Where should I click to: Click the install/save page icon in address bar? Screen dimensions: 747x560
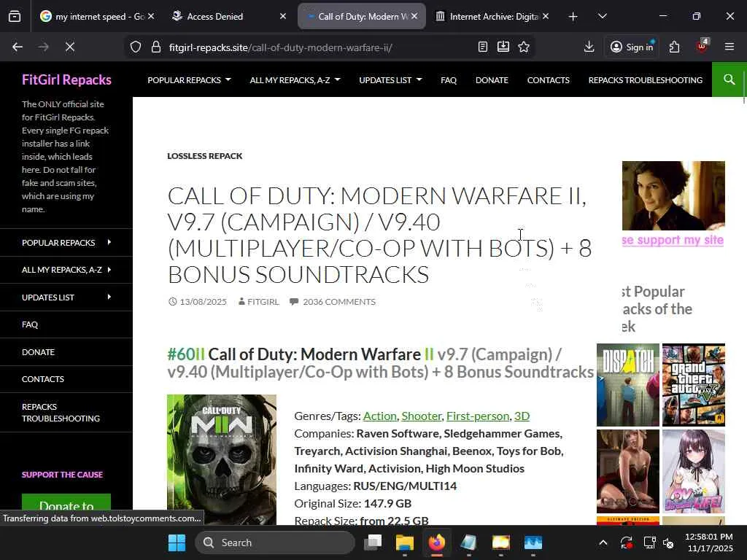point(503,47)
